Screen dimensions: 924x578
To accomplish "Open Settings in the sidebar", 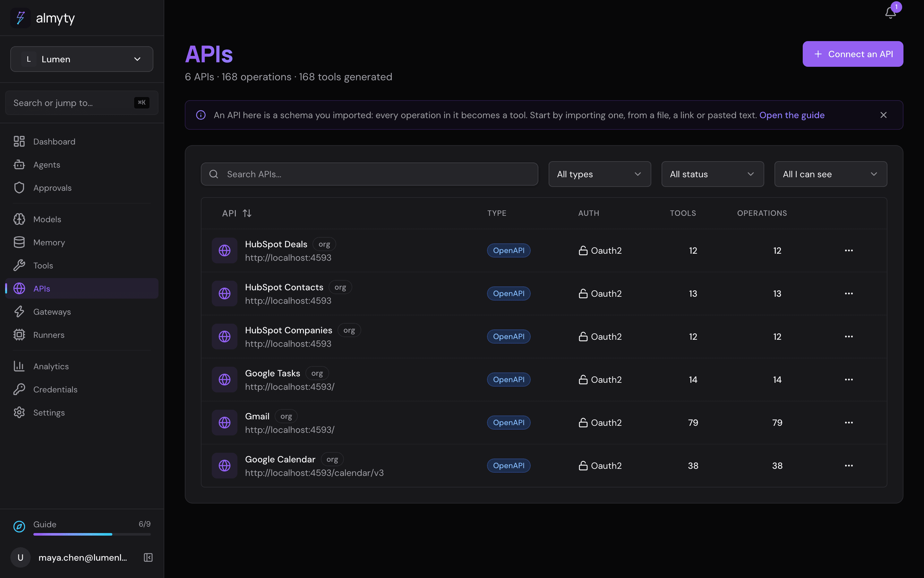I will coord(82,413).
